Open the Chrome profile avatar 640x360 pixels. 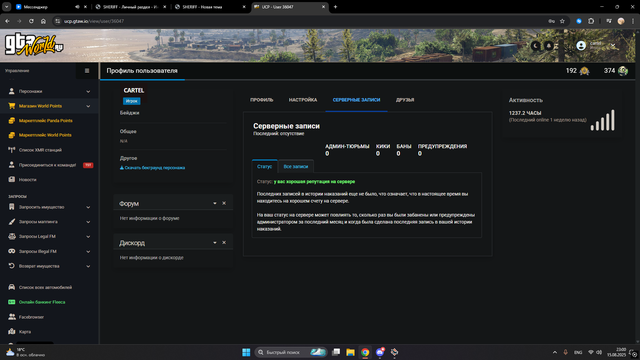(x=621, y=21)
